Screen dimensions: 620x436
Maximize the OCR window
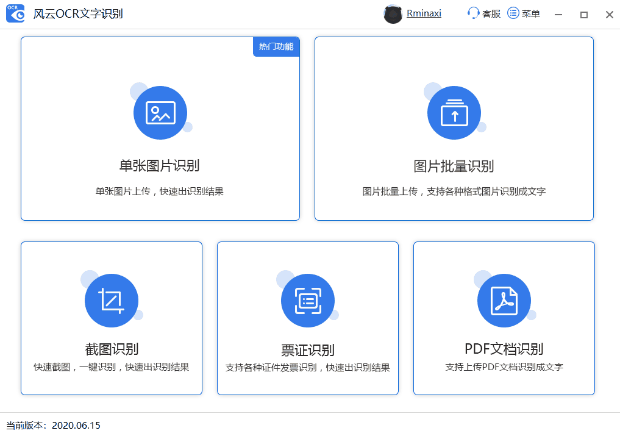[x=584, y=15]
